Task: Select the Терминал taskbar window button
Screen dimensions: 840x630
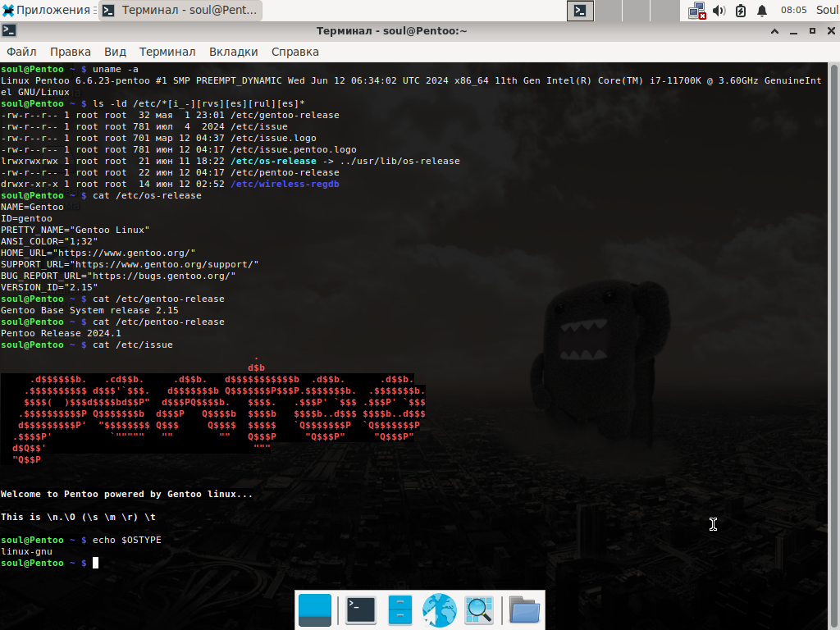Action: (x=180, y=10)
